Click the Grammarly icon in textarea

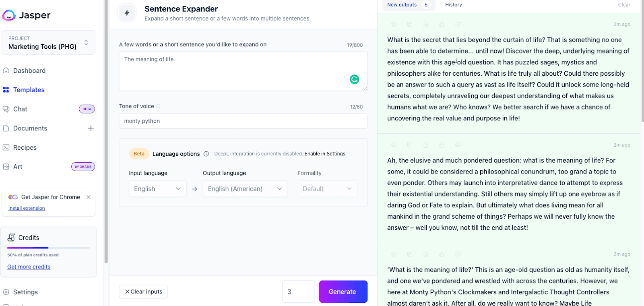click(354, 79)
